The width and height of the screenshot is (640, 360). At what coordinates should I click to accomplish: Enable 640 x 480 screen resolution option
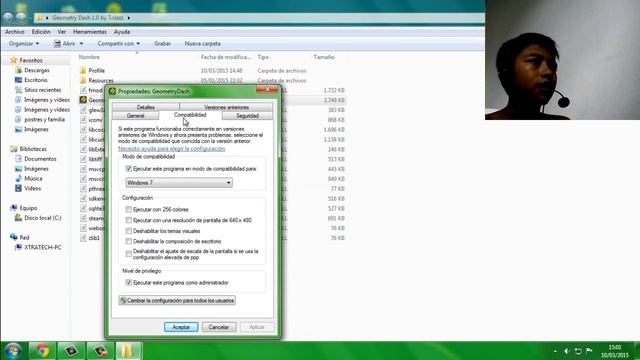pyautogui.click(x=129, y=220)
